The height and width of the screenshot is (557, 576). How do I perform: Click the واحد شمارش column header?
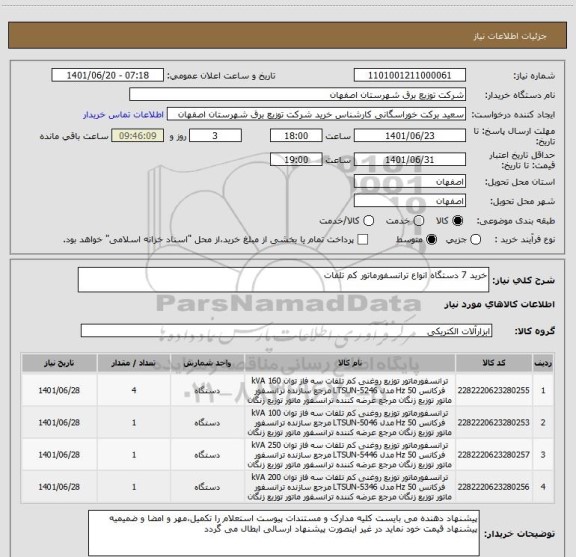tap(207, 363)
